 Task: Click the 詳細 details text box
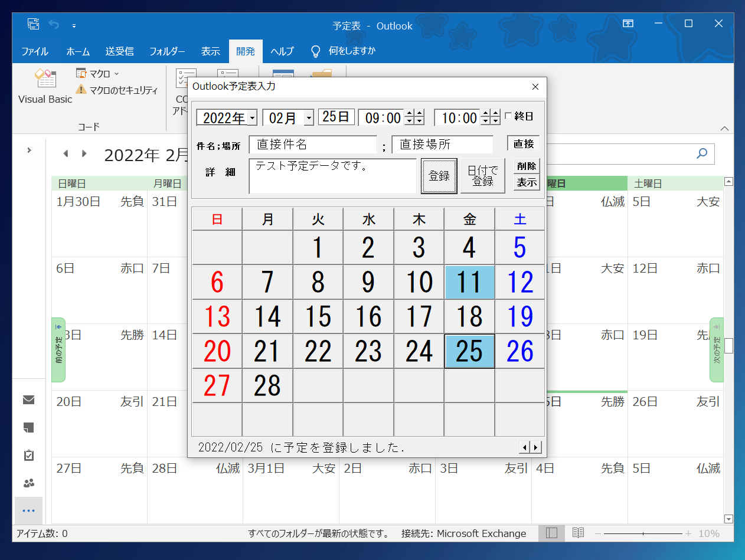click(x=333, y=176)
